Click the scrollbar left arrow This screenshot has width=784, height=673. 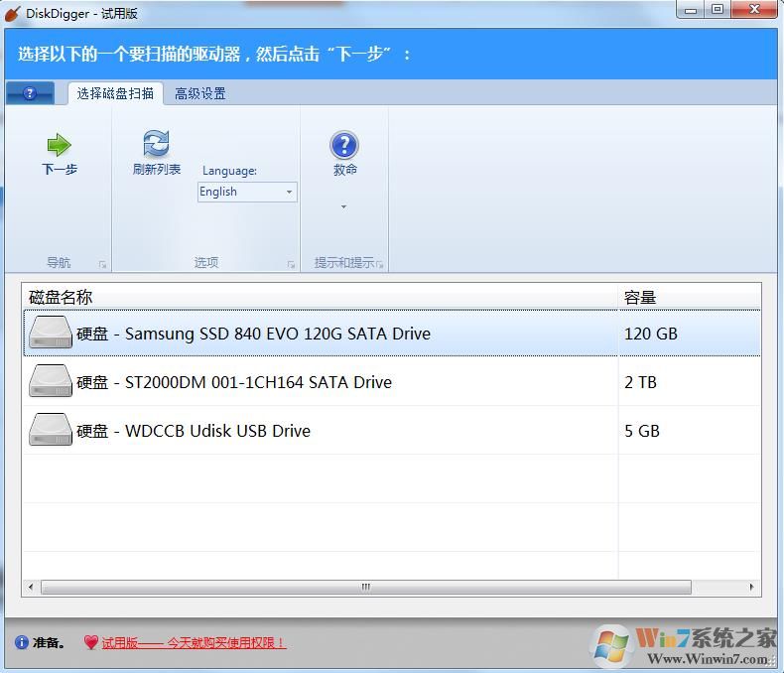31,587
